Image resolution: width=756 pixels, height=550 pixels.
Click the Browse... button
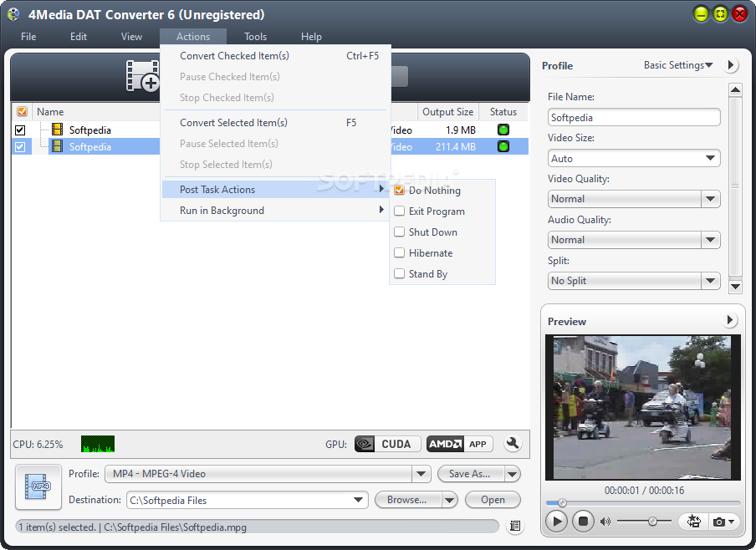(407, 500)
